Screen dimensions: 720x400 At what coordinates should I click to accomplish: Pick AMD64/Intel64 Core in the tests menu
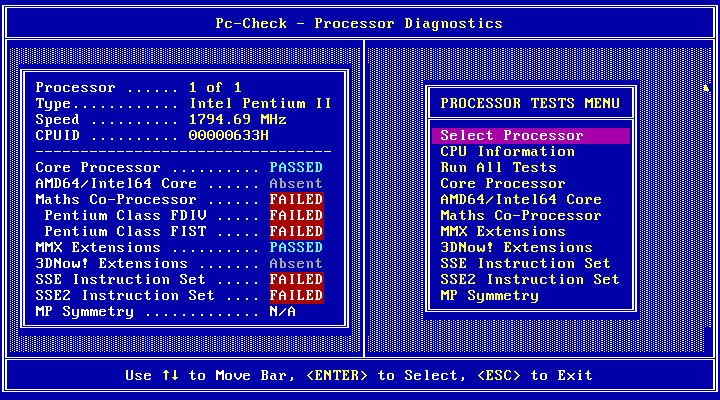pos(521,200)
